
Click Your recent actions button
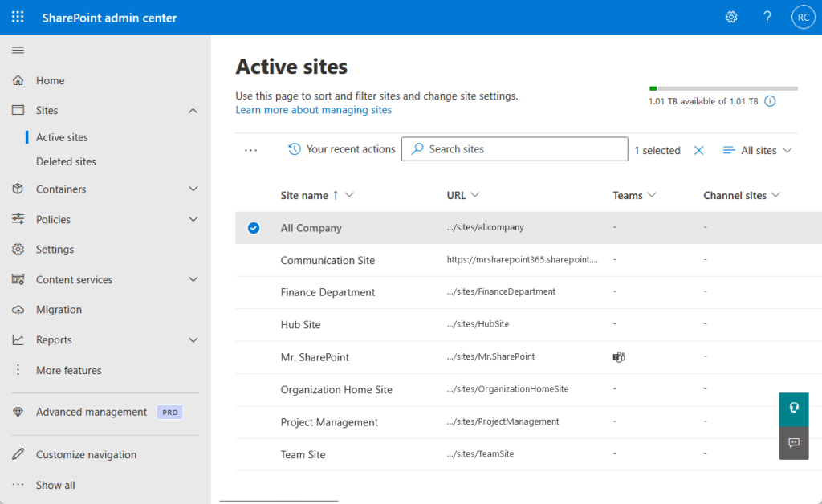pos(342,149)
